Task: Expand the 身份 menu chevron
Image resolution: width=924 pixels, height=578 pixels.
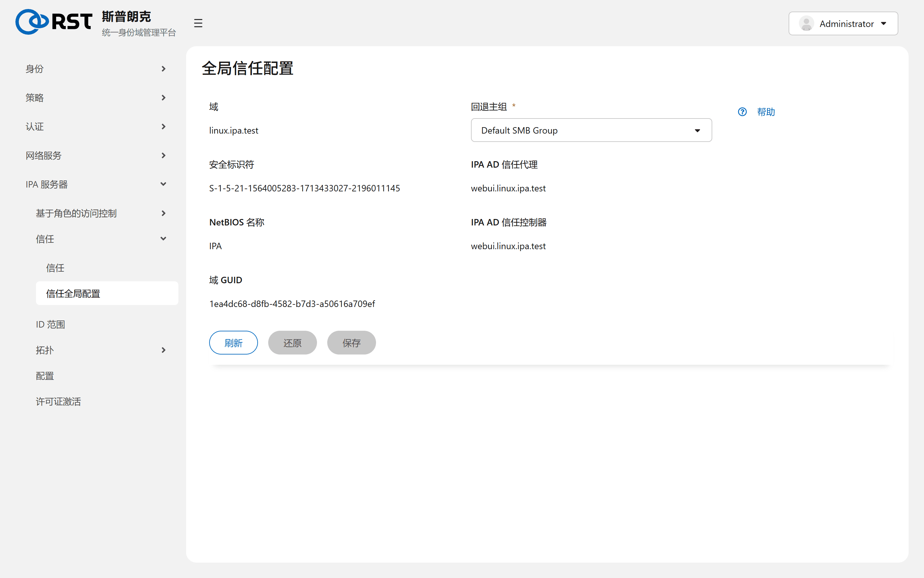Action: click(163, 69)
